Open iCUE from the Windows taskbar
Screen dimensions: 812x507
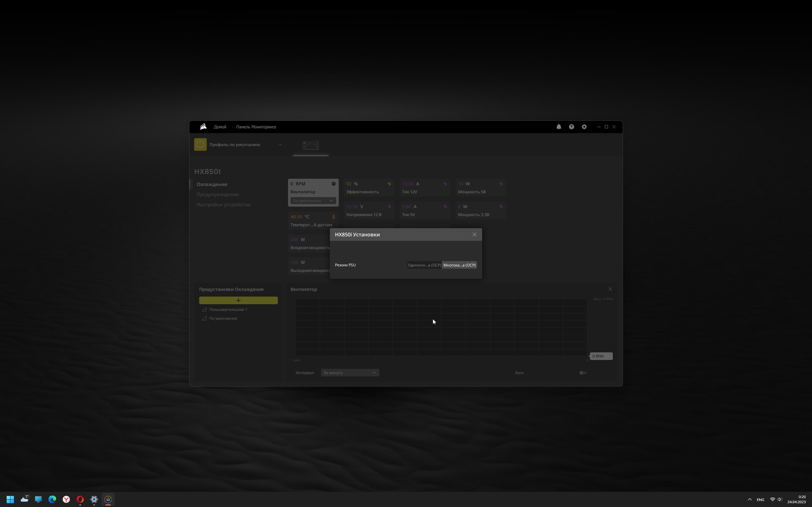tap(108, 499)
